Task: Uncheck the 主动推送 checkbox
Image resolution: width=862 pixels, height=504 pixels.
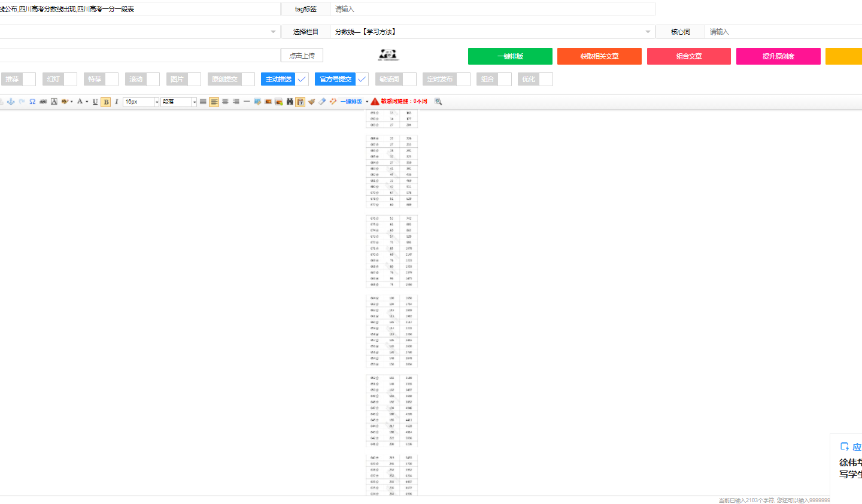Action: pyautogui.click(x=302, y=79)
